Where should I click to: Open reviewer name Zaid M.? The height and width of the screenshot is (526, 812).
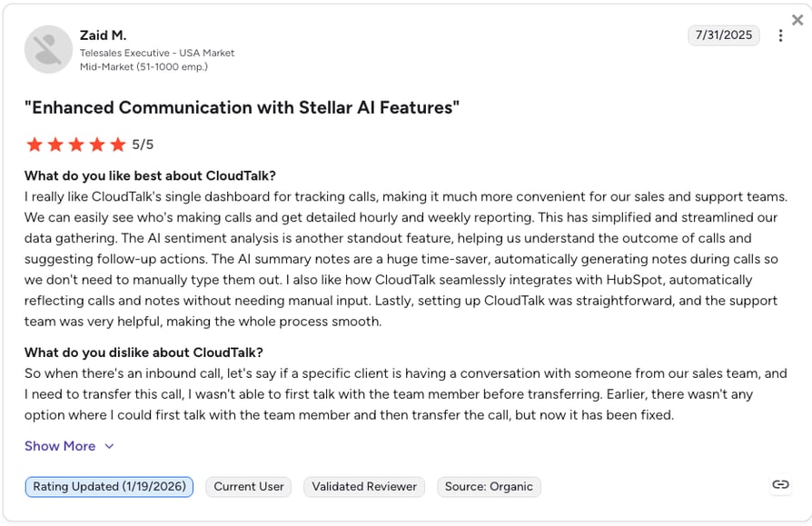click(103, 35)
